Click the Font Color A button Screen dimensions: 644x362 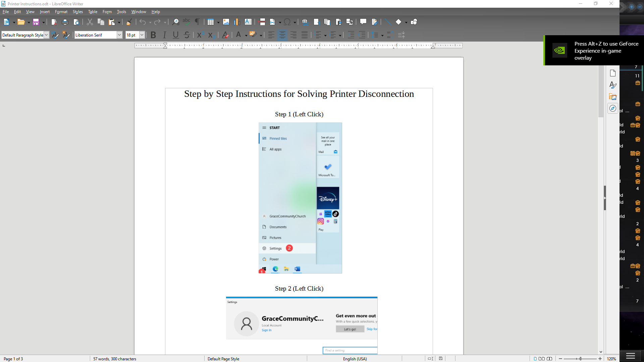click(238, 35)
